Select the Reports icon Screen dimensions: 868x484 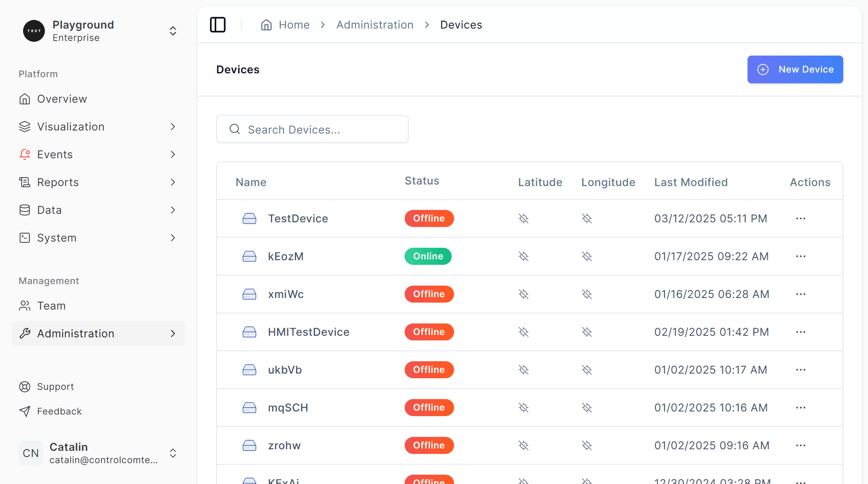25,182
